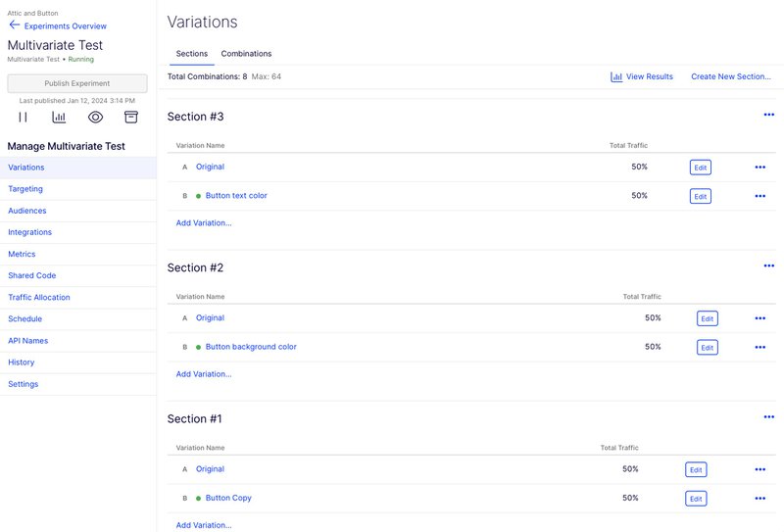Open options for Button text color variation
Screen dimensions: 784x532
pos(759,196)
